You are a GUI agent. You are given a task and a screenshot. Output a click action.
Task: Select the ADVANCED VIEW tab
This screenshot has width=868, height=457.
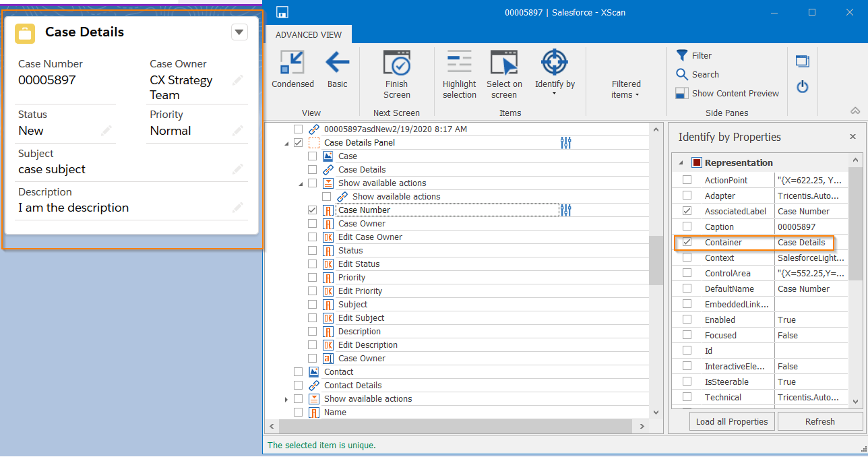tap(308, 34)
